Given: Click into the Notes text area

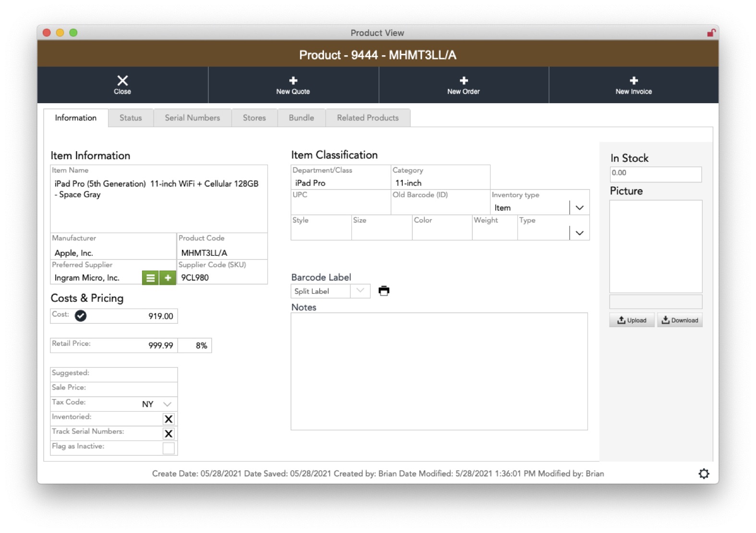Looking at the screenshot, I should pyautogui.click(x=439, y=371).
